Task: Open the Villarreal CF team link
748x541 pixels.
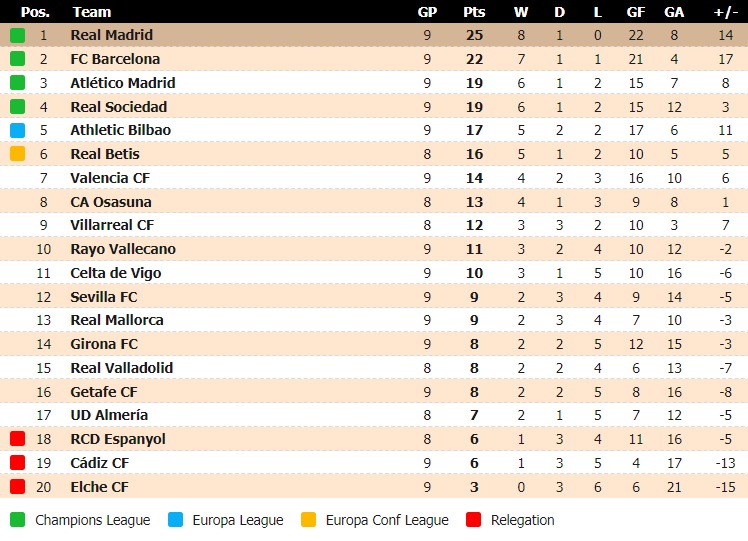Action: pyautogui.click(x=112, y=225)
